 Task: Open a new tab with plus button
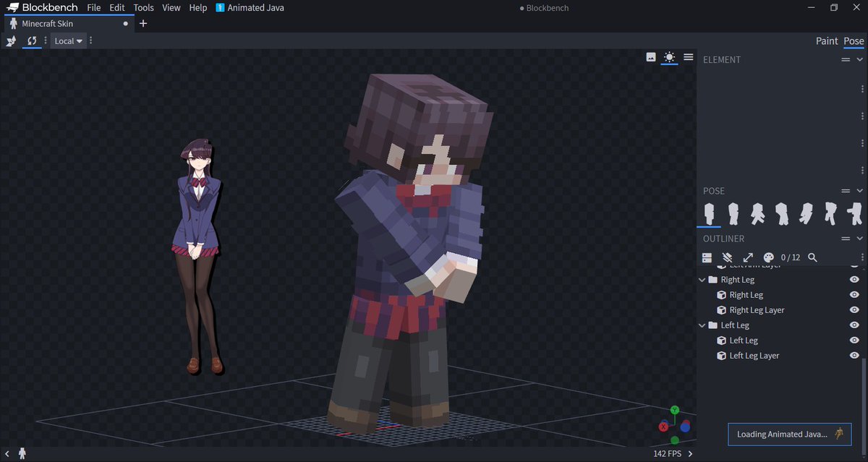click(x=143, y=24)
